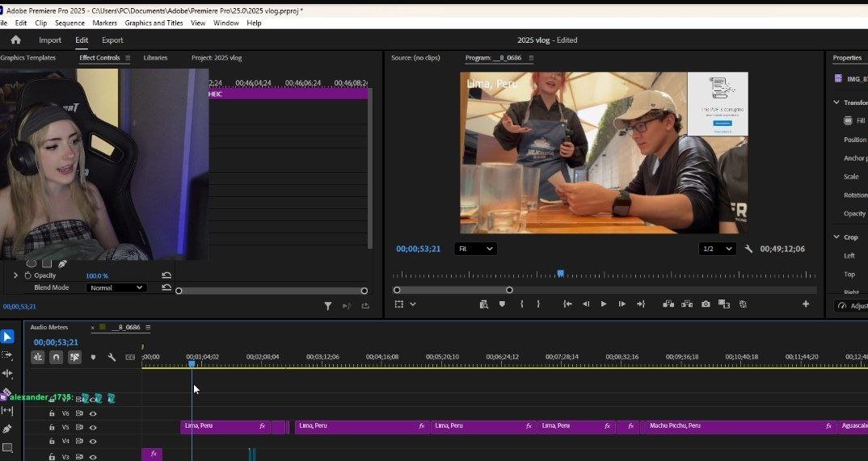Image resolution: width=868 pixels, height=461 pixels.
Task: Open the Effect Controls panel menu
Action: pyautogui.click(x=128, y=58)
